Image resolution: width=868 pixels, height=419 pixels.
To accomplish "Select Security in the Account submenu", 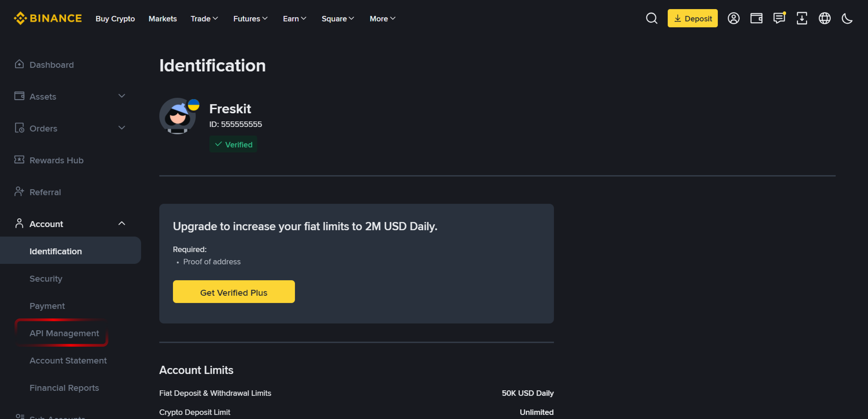I will (46, 279).
